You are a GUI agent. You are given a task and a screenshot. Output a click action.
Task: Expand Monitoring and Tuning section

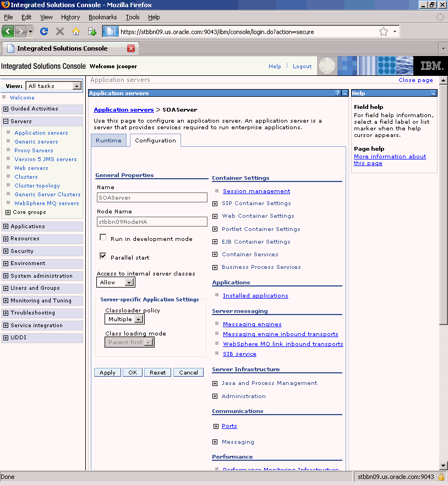(x=6, y=301)
